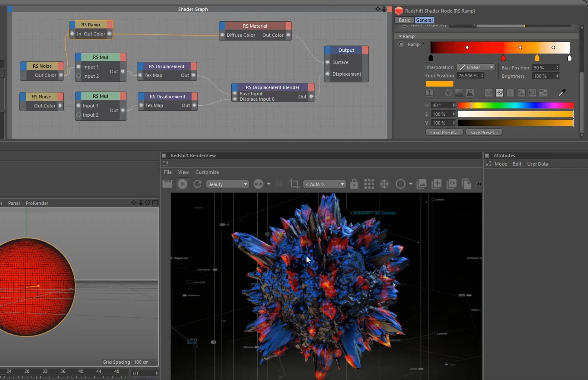
Task: Open the ProRender viewport menu
Action: click(37, 203)
